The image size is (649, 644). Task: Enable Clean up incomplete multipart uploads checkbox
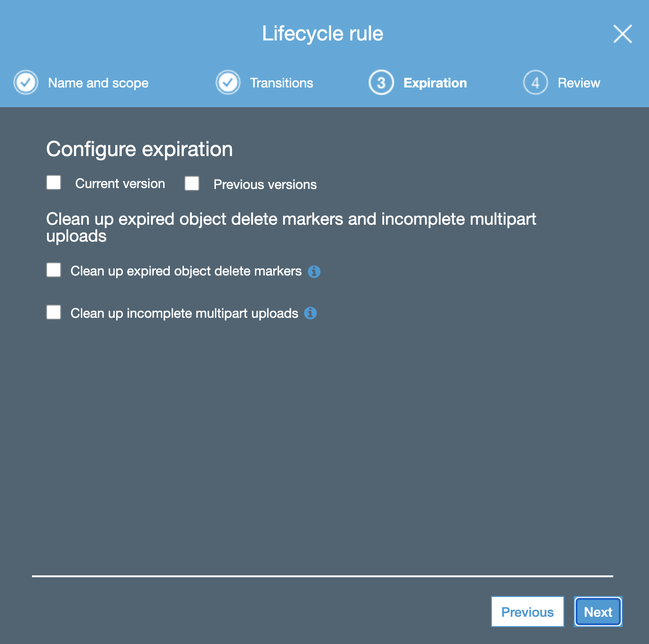click(54, 312)
